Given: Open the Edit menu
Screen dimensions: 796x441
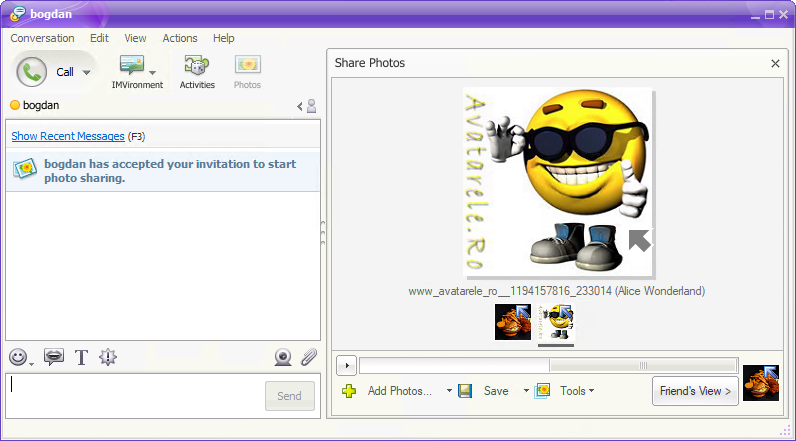Looking at the screenshot, I should click(x=99, y=38).
